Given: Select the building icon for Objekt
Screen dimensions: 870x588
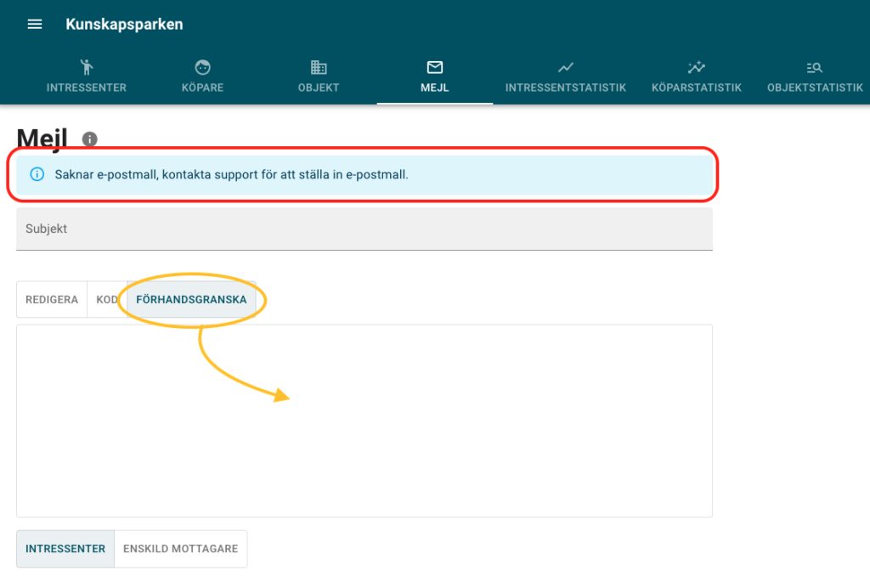Looking at the screenshot, I should point(319,68).
